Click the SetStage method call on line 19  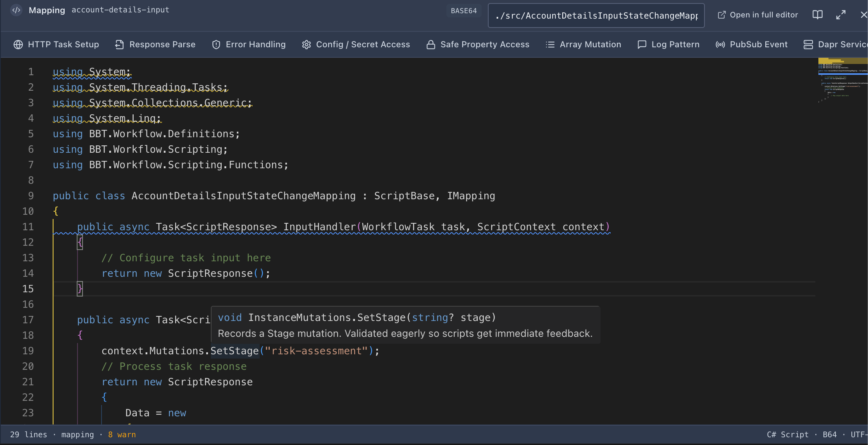(x=234, y=351)
